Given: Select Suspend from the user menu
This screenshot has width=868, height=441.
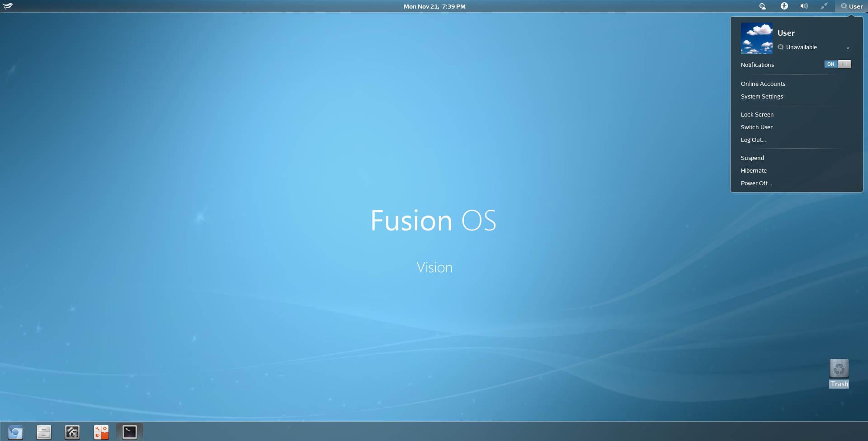Looking at the screenshot, I should 752,158.
